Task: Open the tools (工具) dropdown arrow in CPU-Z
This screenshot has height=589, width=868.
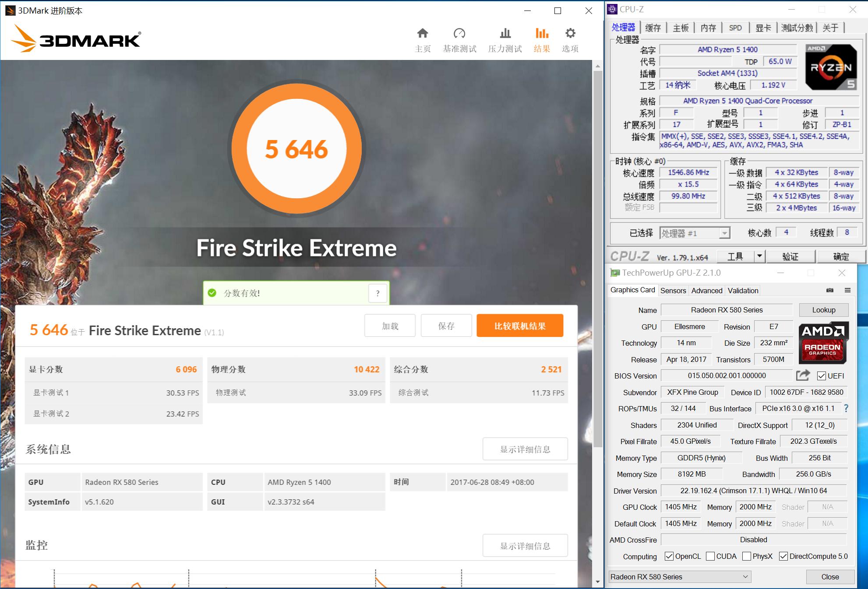Action: coord(759,256)
